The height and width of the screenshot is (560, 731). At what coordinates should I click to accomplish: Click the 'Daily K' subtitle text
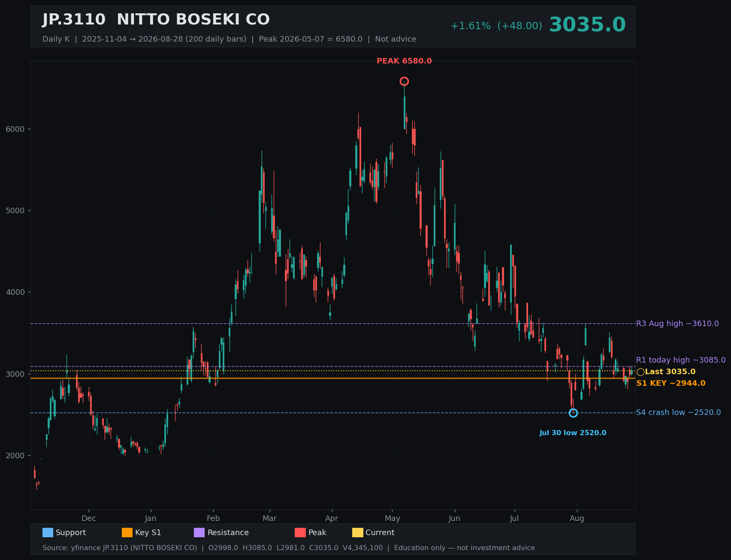pos(56,39)
